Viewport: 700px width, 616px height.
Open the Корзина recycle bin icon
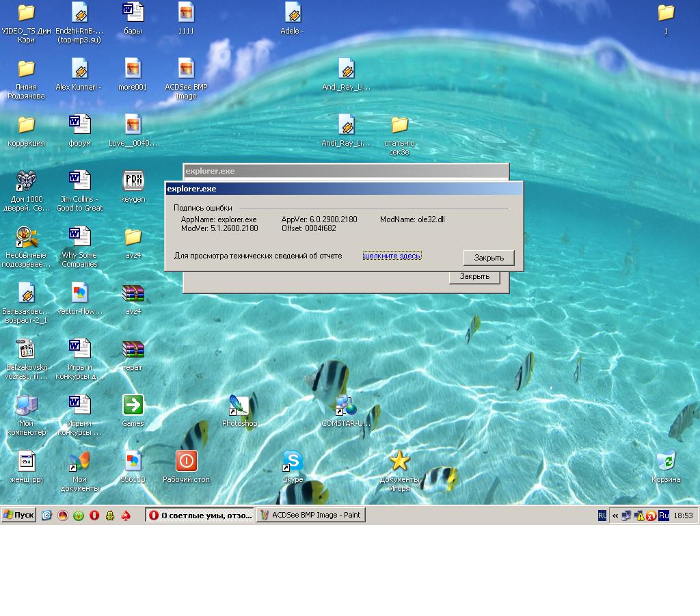coord(665,461)
